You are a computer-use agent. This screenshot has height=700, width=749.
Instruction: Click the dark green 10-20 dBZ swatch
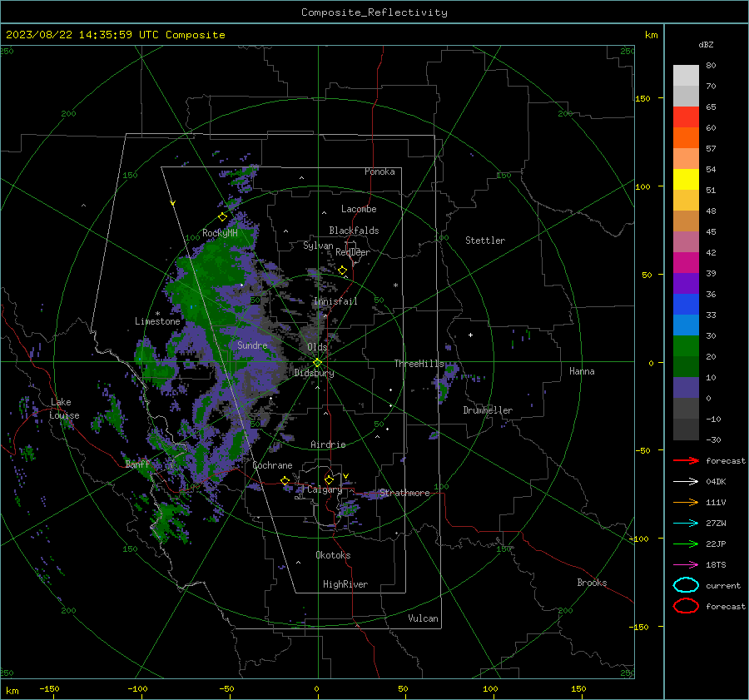pyautogui.click(x=686, y=367)
